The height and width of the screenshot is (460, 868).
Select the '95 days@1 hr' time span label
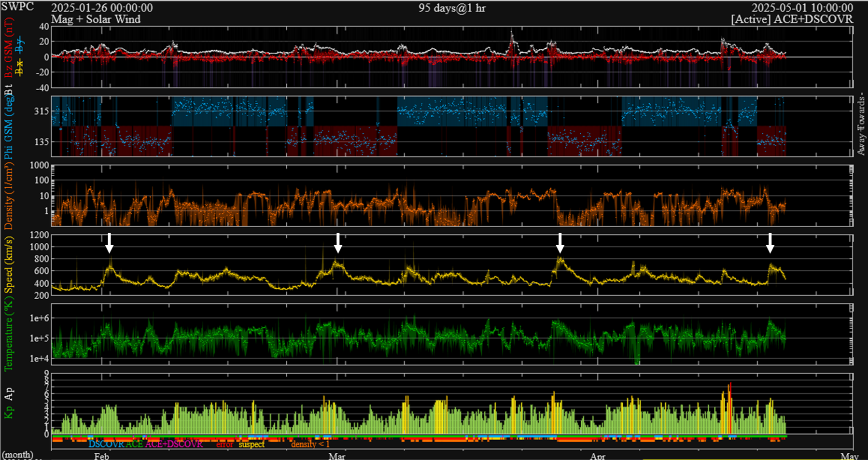click(x=452, y=8)
